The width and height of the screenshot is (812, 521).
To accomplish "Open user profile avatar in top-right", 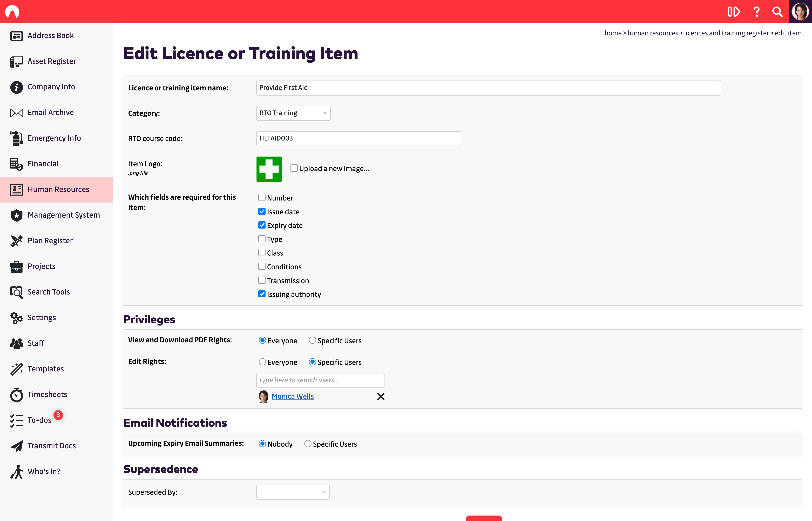I will point(800,12).
